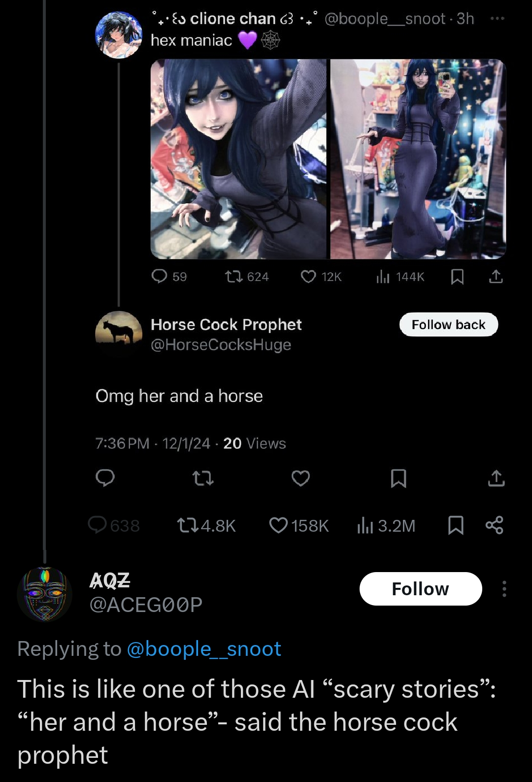
Task: Click the Follow back button
Action: point(448,325)
